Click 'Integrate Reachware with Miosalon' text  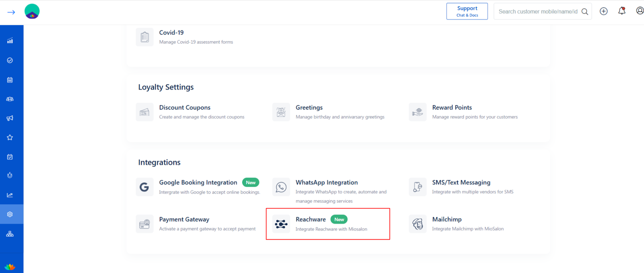(331, 229)
